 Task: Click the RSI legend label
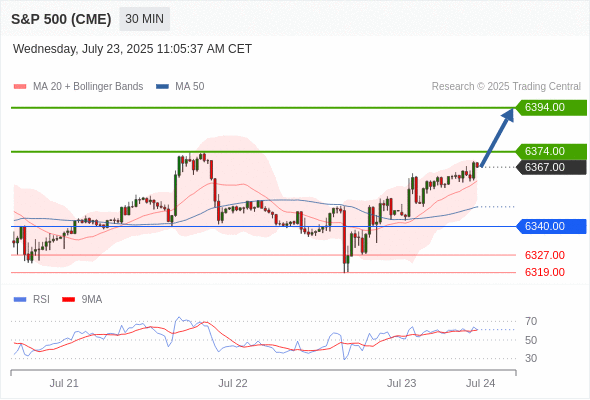coord(41,300)
